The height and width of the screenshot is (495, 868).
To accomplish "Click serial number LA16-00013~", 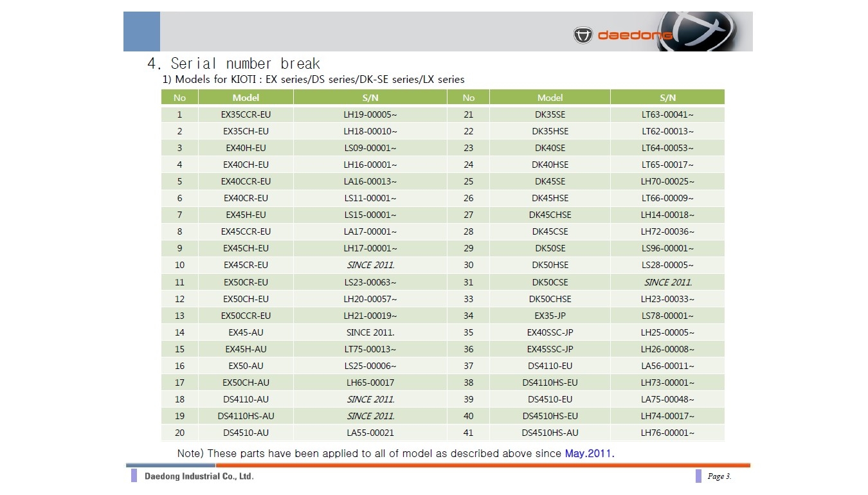I will point(370,181).
